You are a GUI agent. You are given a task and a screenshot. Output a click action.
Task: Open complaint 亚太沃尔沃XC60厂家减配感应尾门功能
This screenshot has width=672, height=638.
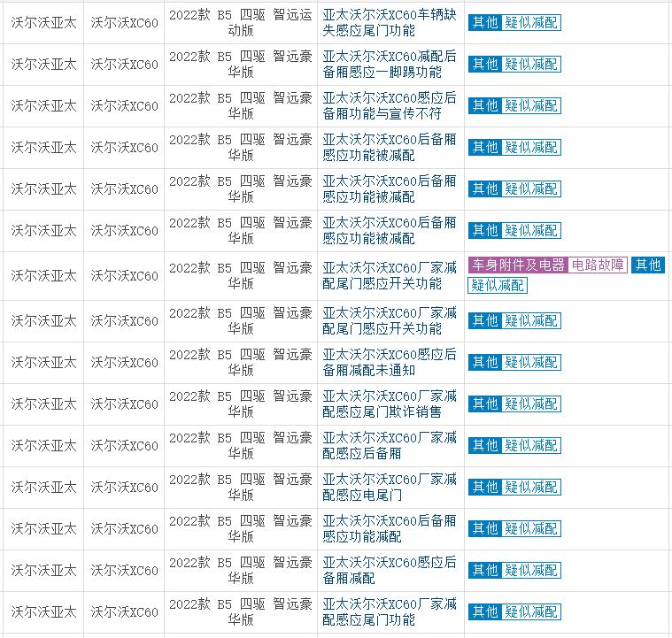coord(390,611)
